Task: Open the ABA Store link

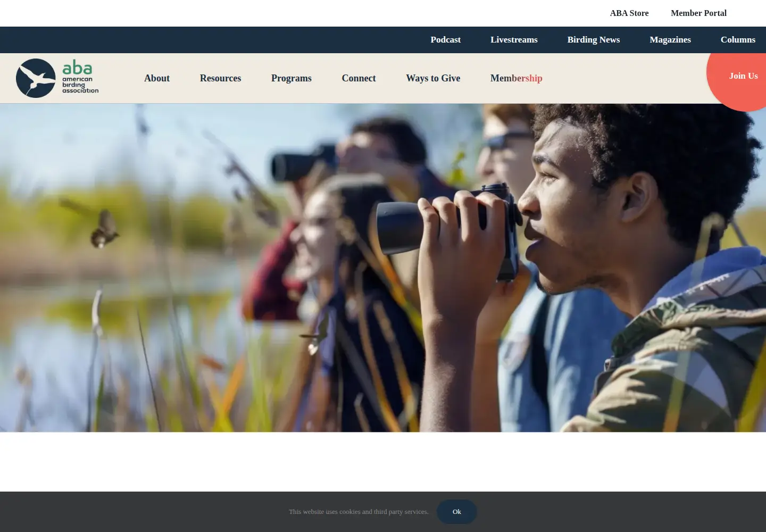Action: tap(629, 13)
